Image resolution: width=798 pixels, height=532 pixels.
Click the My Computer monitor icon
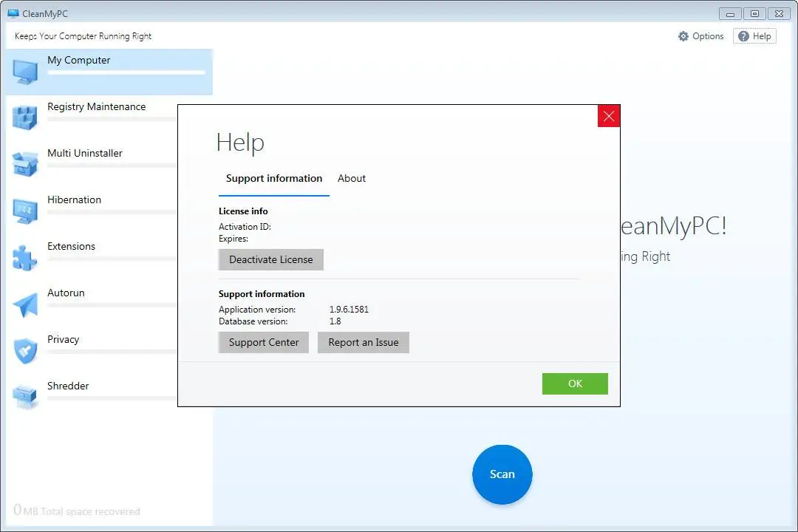[25, 72]
